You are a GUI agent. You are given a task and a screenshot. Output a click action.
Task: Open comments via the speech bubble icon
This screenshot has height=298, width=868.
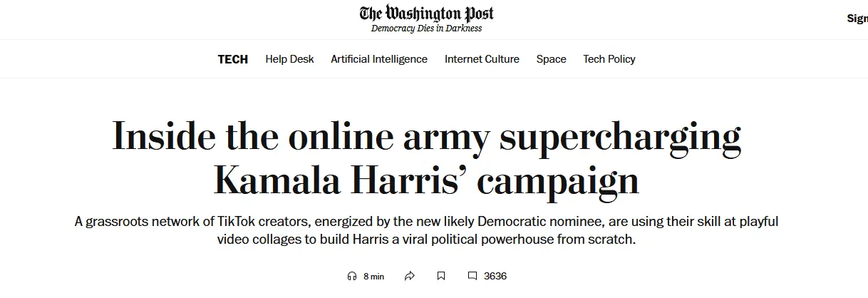[472, 276]
